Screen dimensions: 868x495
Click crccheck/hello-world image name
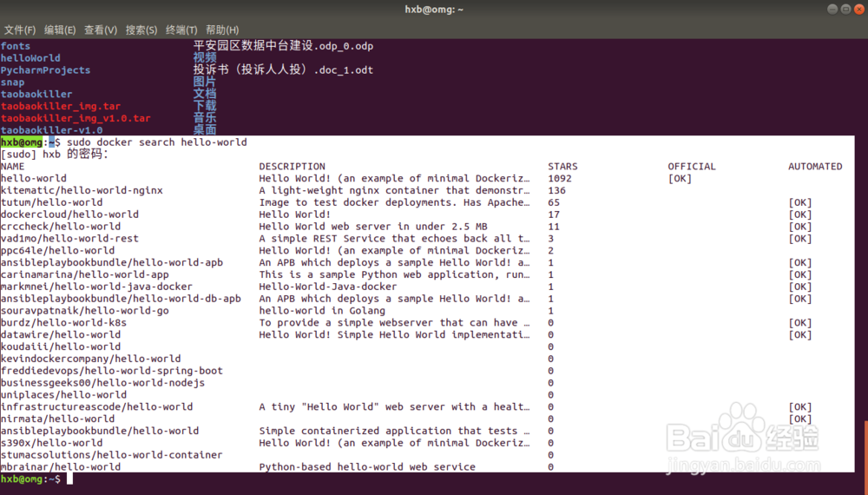(x=61, y=227)
